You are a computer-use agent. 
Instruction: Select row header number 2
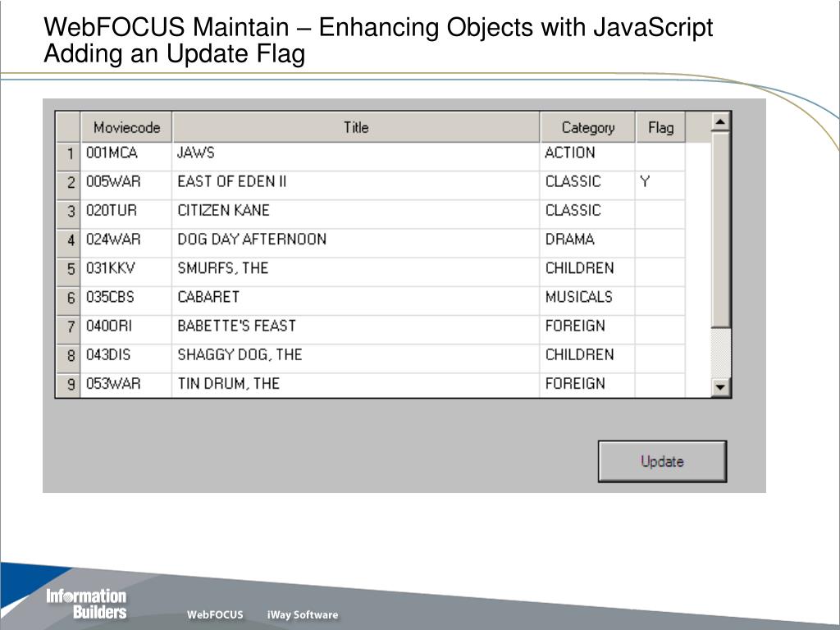tap(69, 186)
